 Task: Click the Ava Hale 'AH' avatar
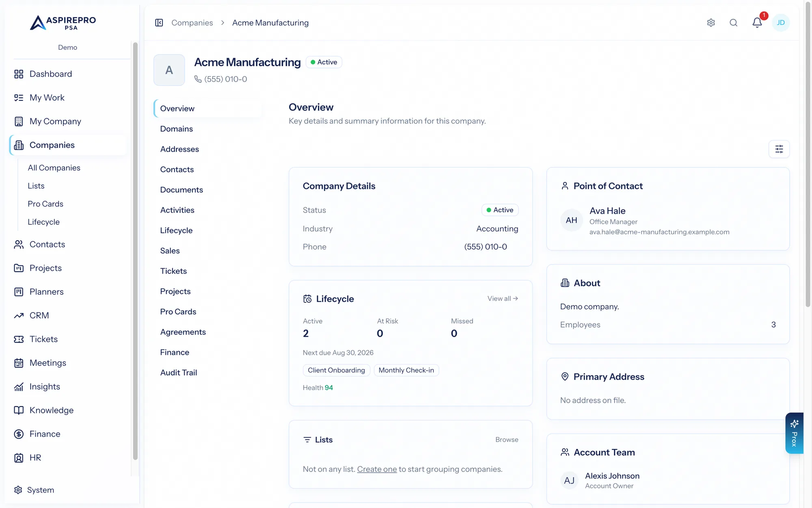pyautogui.click(x=572, y=220)
